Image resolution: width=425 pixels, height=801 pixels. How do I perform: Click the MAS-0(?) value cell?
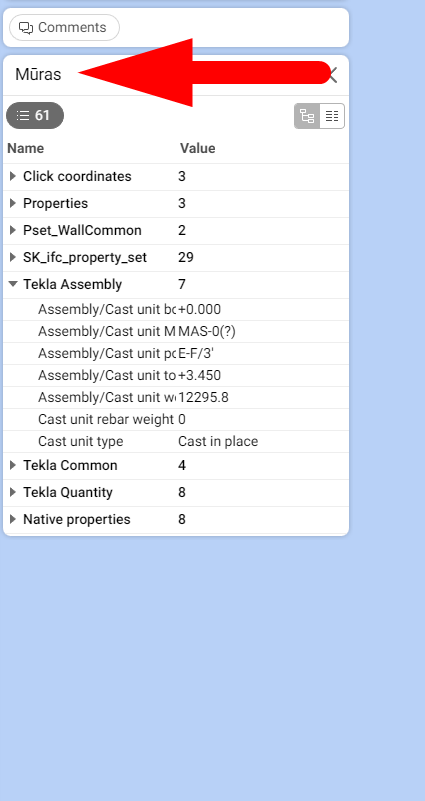[207, 332]
